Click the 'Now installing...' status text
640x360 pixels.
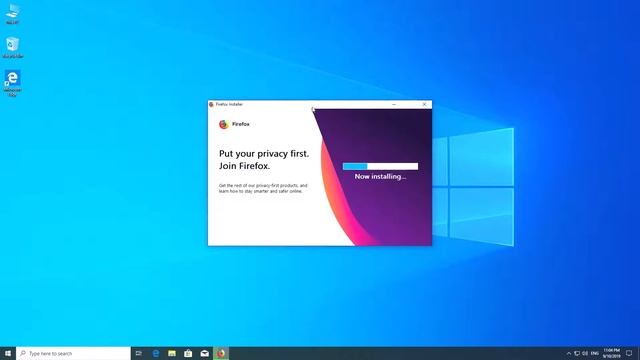point(380,177)
